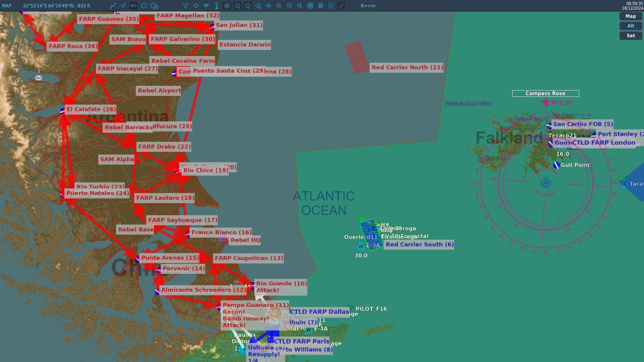Click the own-aircraft arrow icon in toolbar
Screen dimensions: 644x362
point(123,6)
